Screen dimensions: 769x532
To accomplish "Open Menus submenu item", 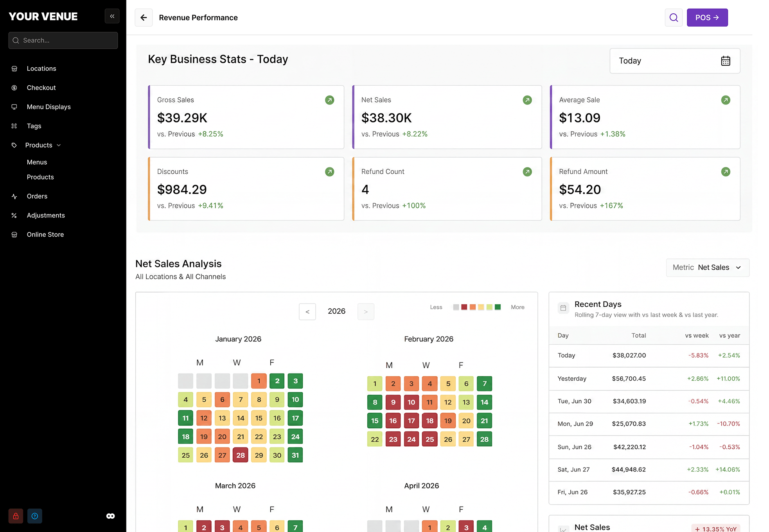I will click(x=37, y=162).
